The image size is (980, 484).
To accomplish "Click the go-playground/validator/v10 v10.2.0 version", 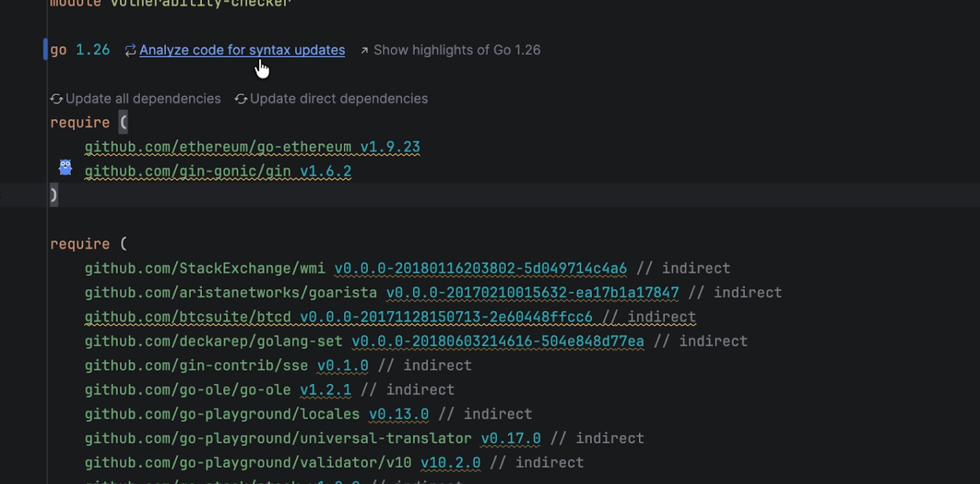I will point(450,463).
